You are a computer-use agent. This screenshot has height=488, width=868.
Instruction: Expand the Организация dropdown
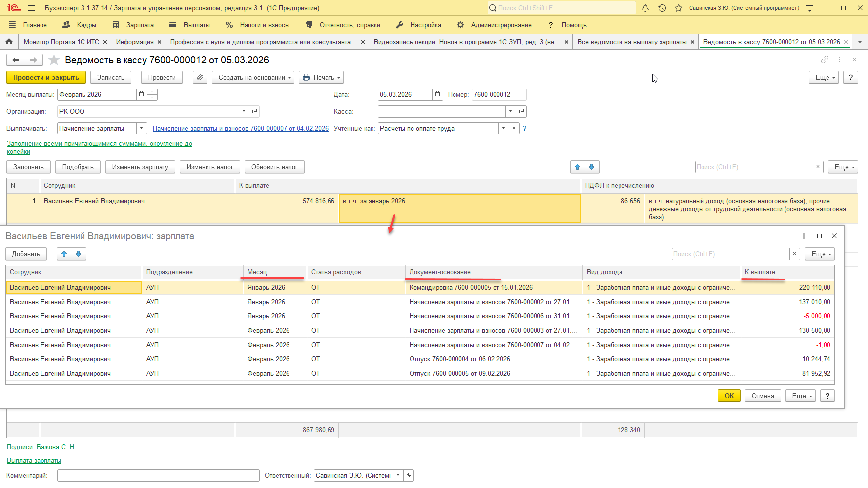244,111
